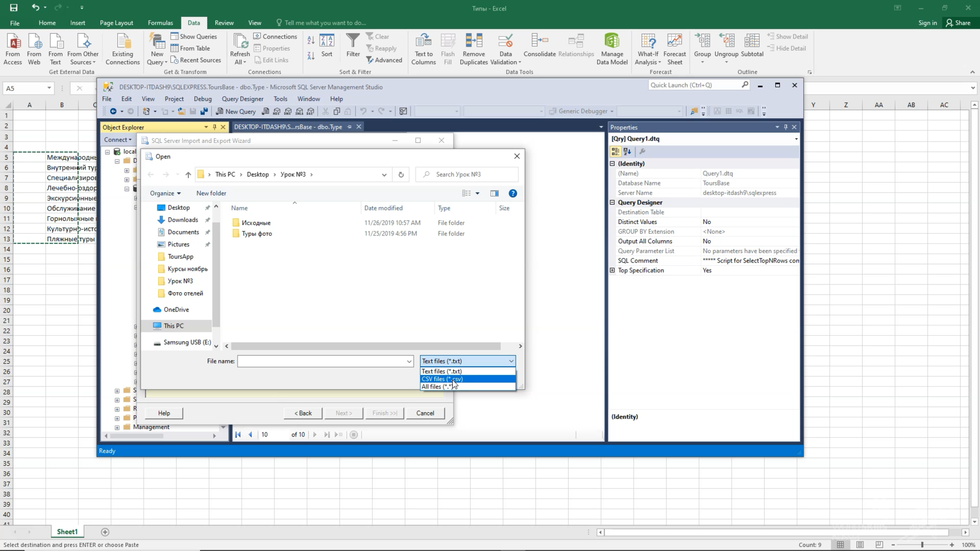Click the wizard Back button
The height and width of the screenshot is (551, 980).
pyautogui.click(x=303, y=413)
